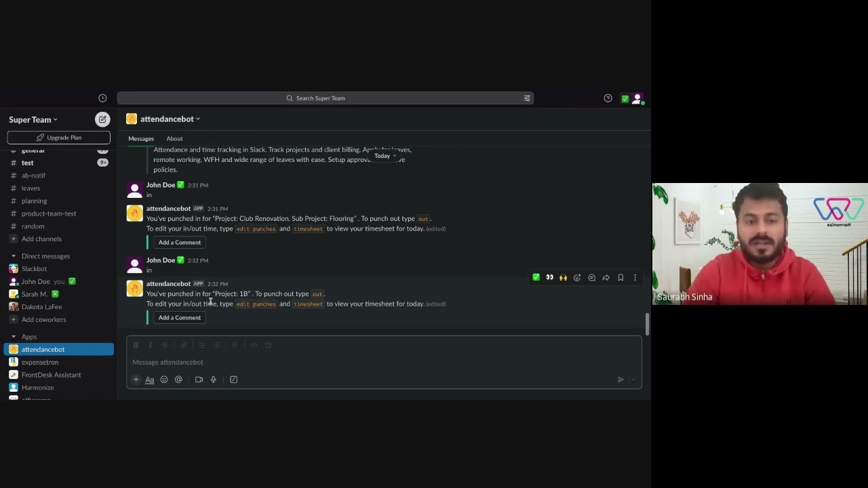The image size is (868, 488).
Task: React with green checkmark emoji
Action: 536,277
